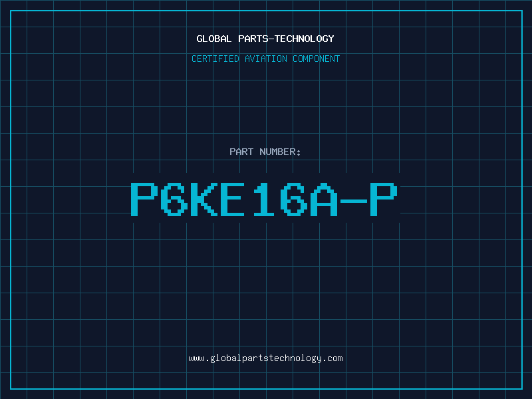Click the first letter P of the part number
This screenshot has width=532, height=399.
point(144,199)
